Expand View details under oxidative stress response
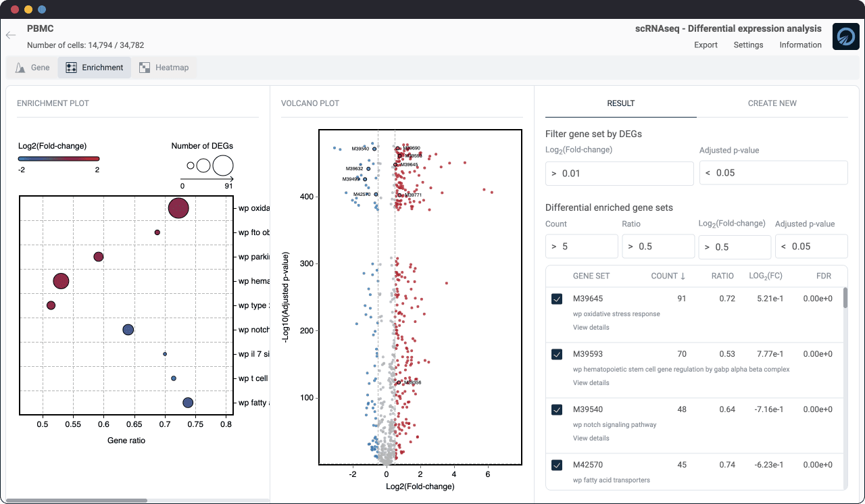Image resolution: width=865 pixels, height=504 pixels. tap(591, 328)
